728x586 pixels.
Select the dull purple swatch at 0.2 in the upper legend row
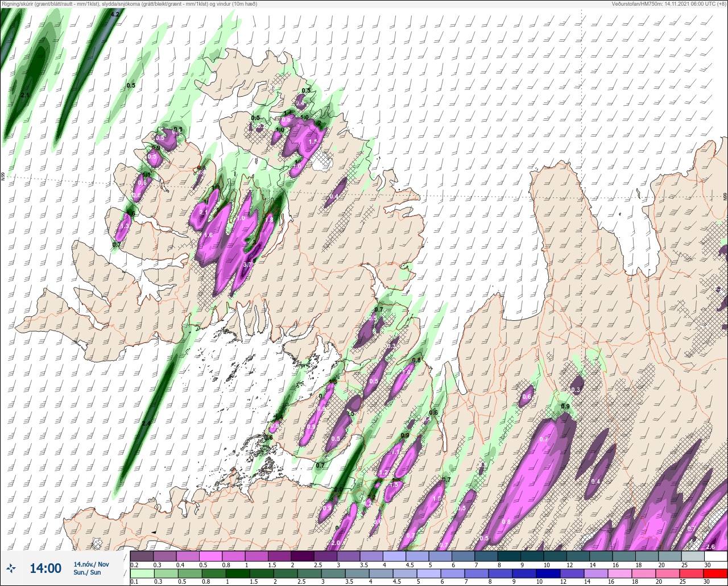click(x=142, y=556)
